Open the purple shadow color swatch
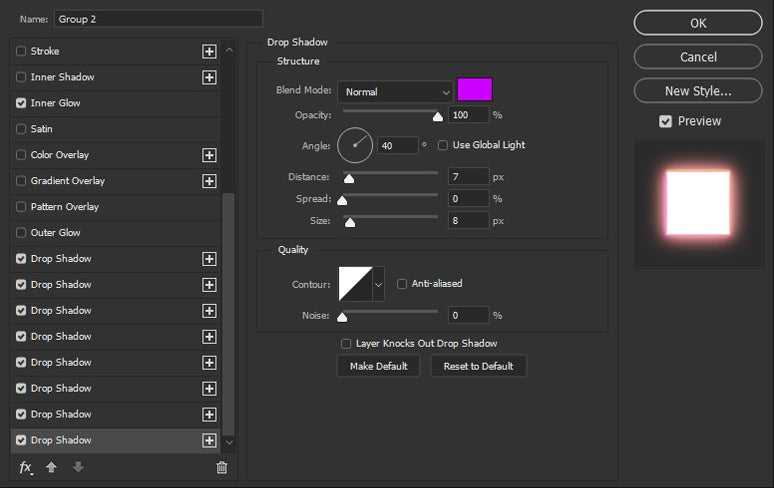 coord(475,89)
